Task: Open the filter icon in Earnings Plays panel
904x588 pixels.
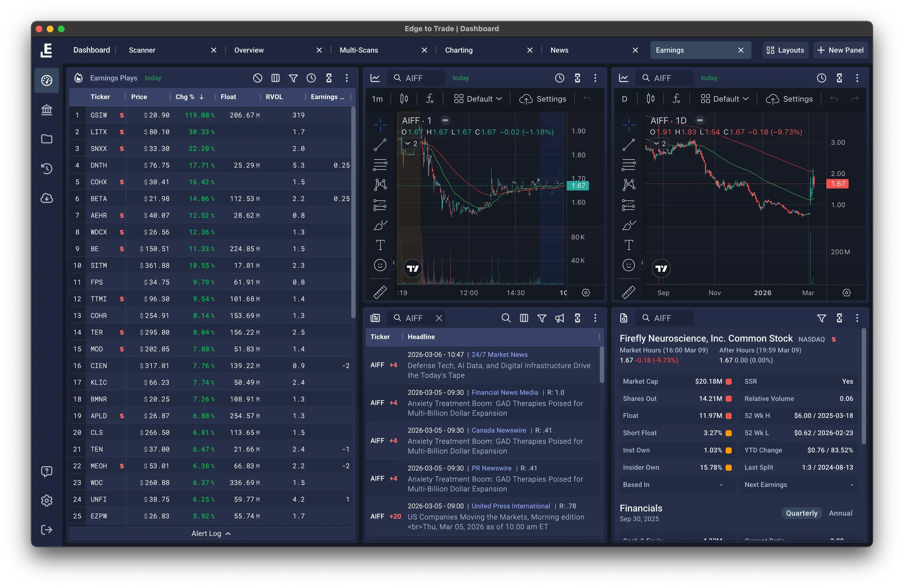Action: click(x=293, y=78)
